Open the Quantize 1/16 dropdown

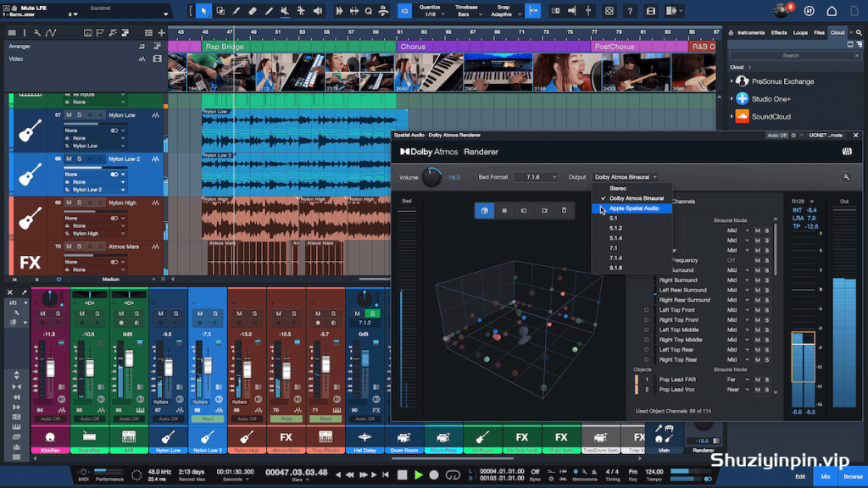(x=431, y=11)
